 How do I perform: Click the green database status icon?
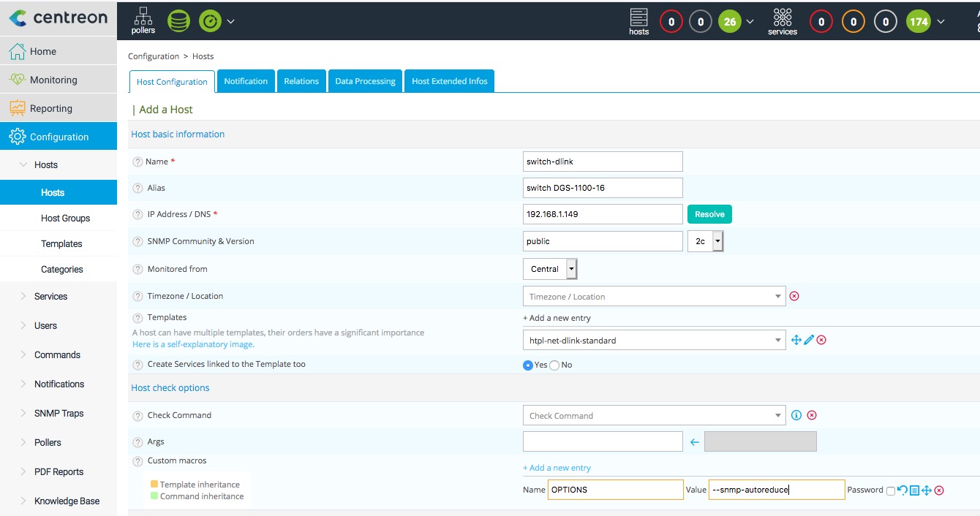pyautogui.click(x=178, y=21)
